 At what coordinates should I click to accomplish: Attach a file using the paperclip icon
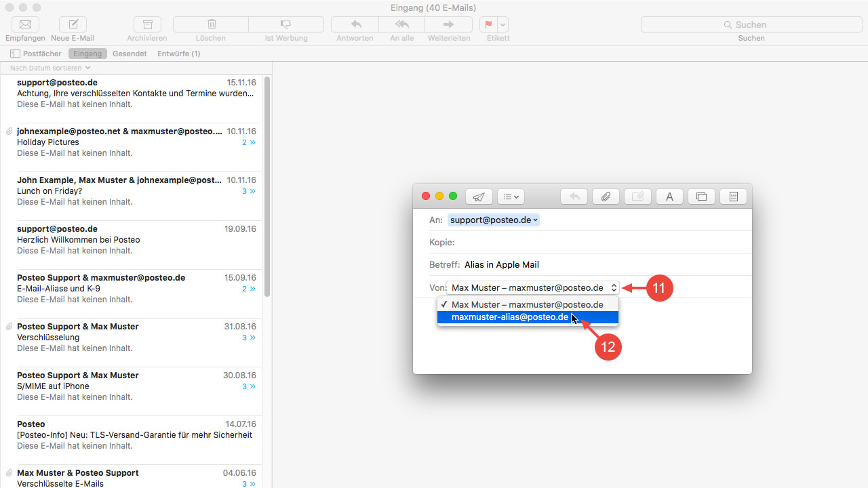coord(606,197)
